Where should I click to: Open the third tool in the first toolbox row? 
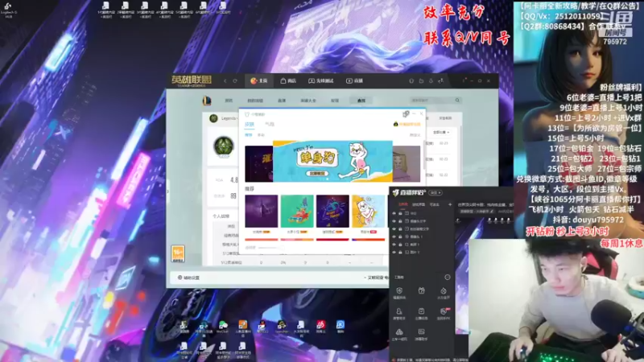(444, 293)
